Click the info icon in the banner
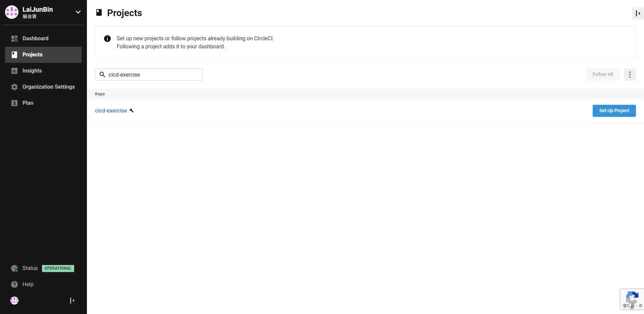This screenshot has height=314, width=644. pyautogui.click(x=107, y=39)
